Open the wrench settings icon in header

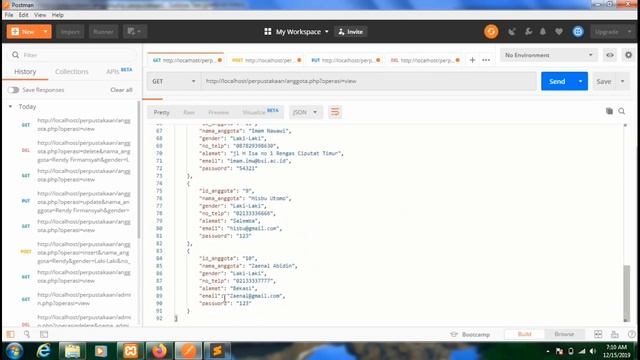[528, 31]
